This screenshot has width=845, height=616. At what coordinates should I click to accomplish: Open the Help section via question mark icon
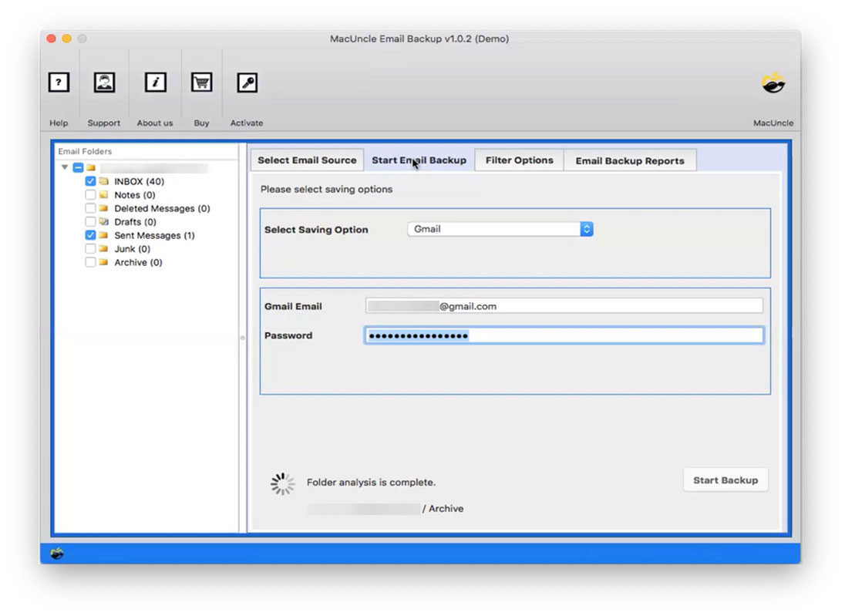coord(59,82)
